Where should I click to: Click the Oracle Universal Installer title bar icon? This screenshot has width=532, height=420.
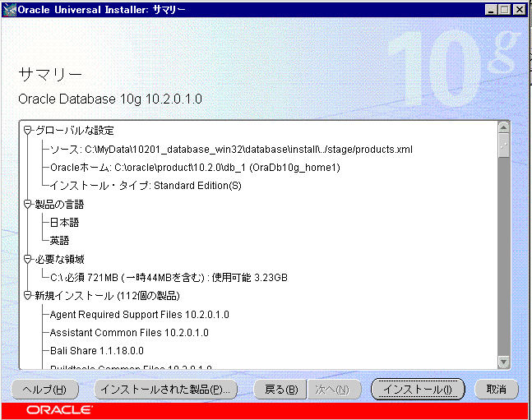[10, 10]
